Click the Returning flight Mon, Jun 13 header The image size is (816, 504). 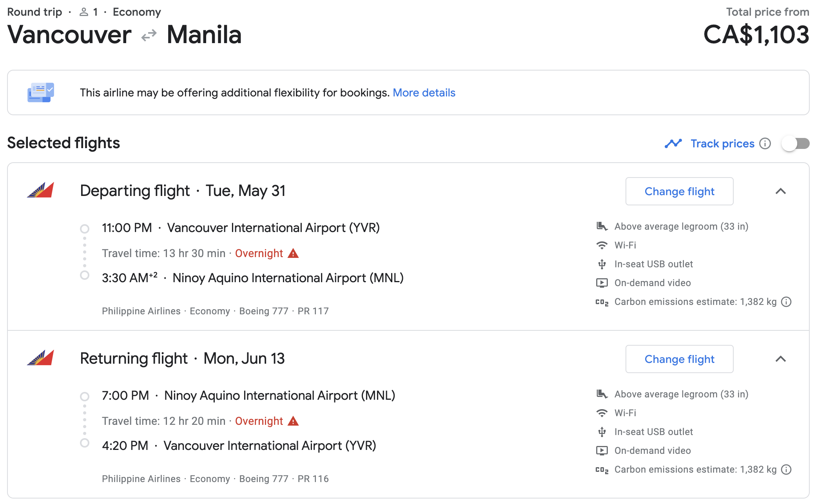point(182,359)
